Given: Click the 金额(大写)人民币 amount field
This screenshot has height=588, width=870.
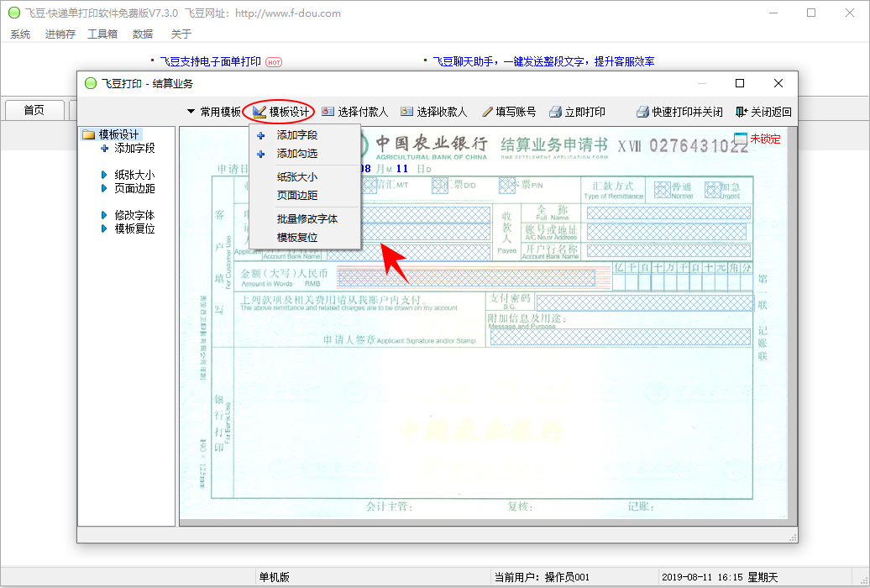Looking at the screenshot, I should [466, 276].
